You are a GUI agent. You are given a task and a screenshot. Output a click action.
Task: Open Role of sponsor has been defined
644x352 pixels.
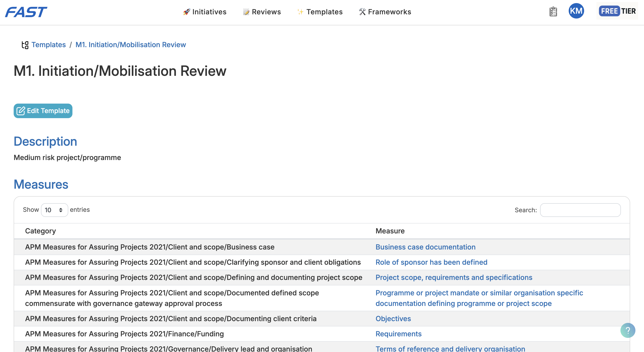pos(431,262)
